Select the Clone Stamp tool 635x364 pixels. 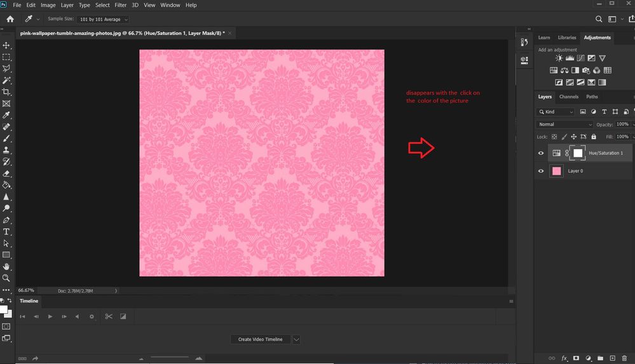click(x=6, y=150)
